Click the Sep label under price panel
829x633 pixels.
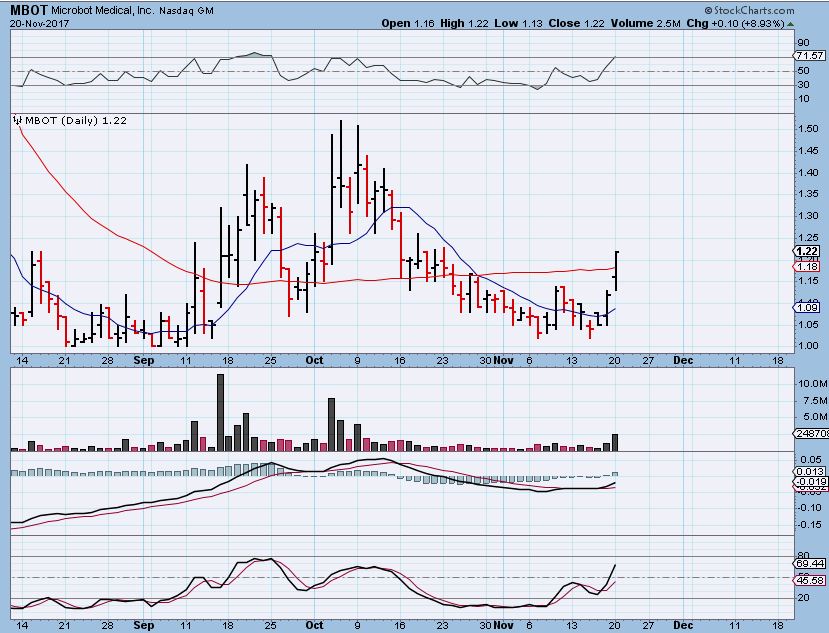(144, 361)
